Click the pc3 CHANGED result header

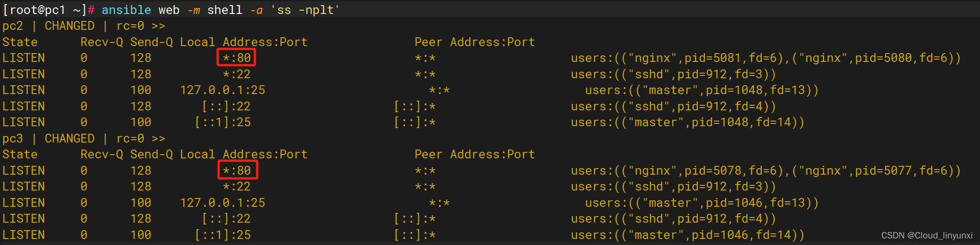tap(84, 139)
